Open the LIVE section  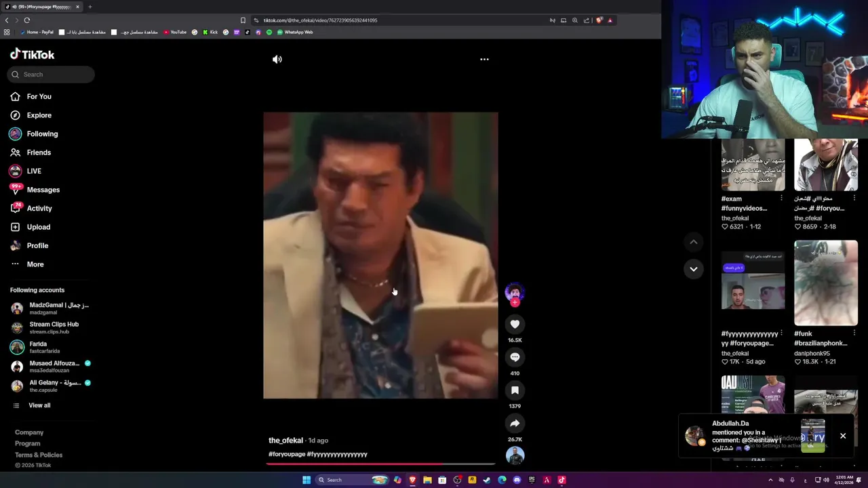[26, 171]
